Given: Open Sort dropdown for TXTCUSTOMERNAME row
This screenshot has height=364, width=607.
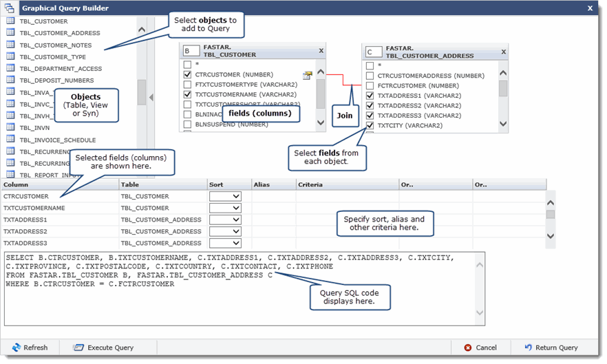Looking at the screenshot, I should point(225,208).
